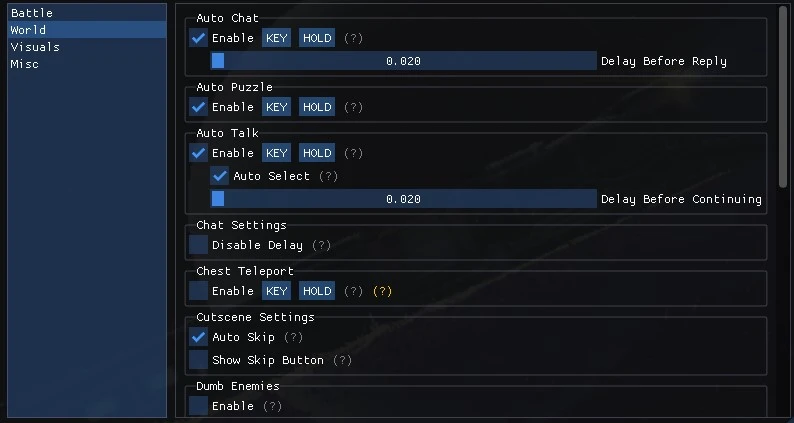Viewport: 794px width, 423px height.
Task: Click the help marker in Dumb Enemies
Action: click(272, 406)
